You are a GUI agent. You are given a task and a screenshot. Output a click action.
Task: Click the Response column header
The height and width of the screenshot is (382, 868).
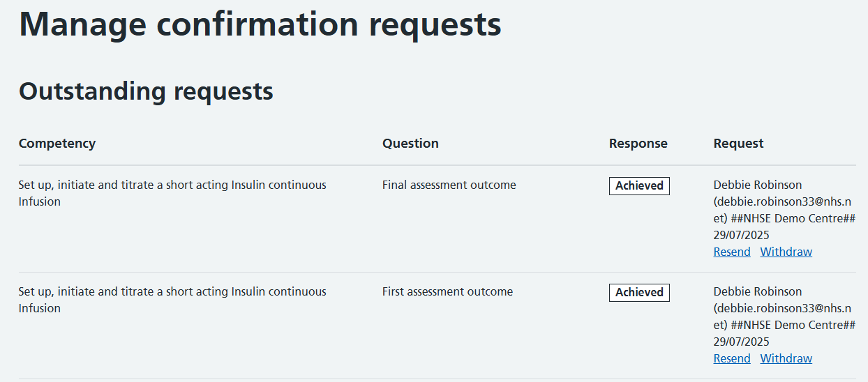638,144
